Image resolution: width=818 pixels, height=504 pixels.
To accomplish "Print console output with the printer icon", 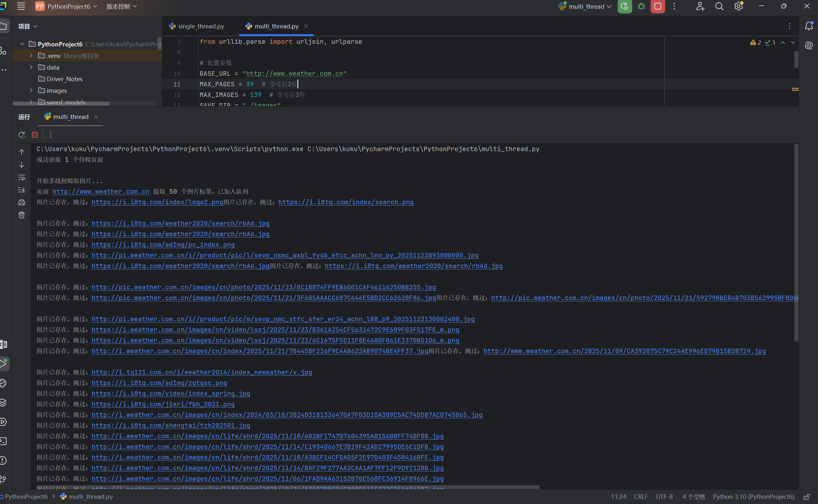I will click(x=22, y=202).
